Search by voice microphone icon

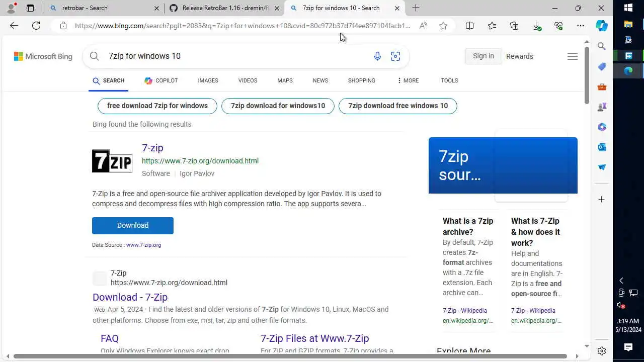tap(377, 56)
